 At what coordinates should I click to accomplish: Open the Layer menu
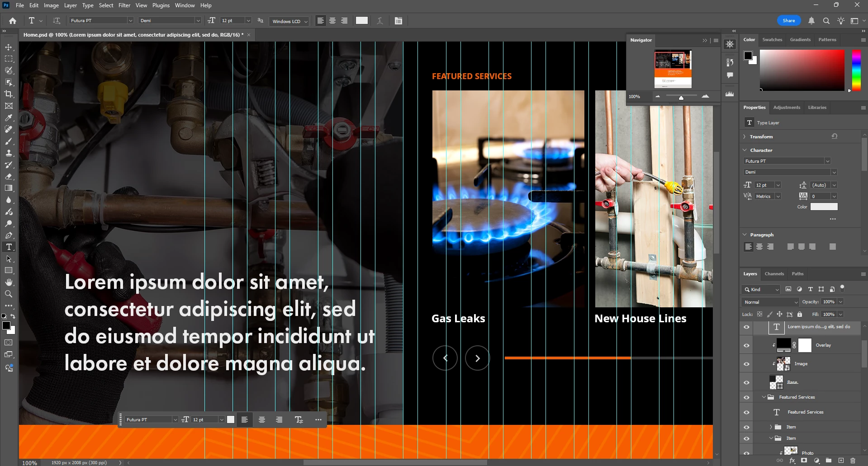click(70, 5)
